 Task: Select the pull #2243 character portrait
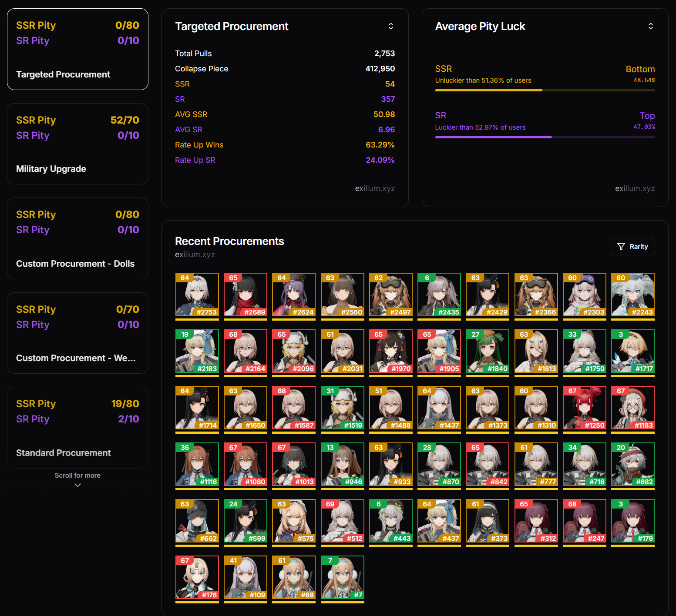click(x=633, y=295)
